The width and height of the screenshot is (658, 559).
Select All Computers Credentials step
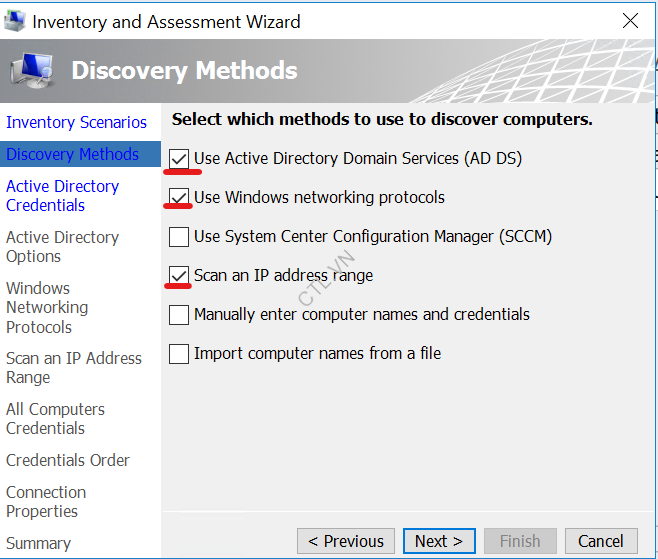(55, 419)
